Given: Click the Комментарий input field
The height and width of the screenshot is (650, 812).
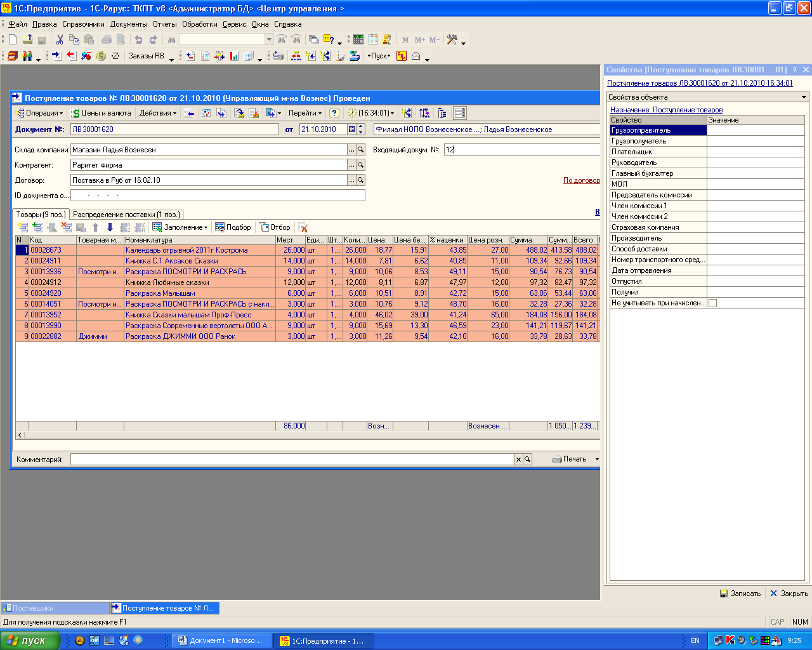Looking at the screenshot, I should [292, 460].
